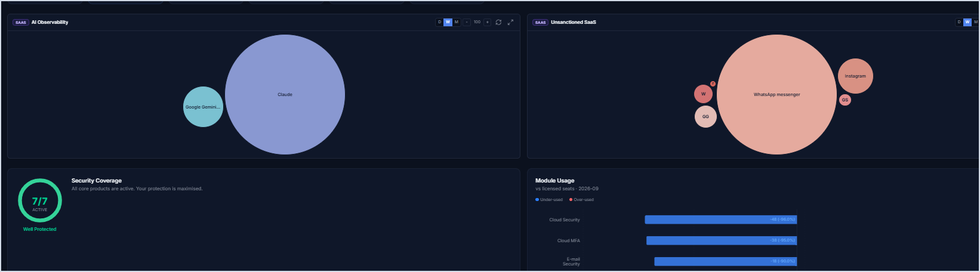Click the E-mail Security usage bar
The height and width of the screenshot is (272, 980).
[x=726, y=261]
